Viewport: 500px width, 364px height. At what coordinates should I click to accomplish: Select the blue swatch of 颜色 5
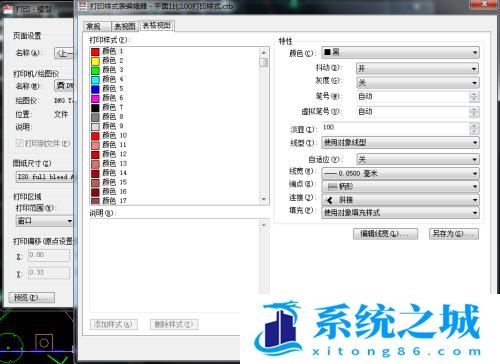95,89
